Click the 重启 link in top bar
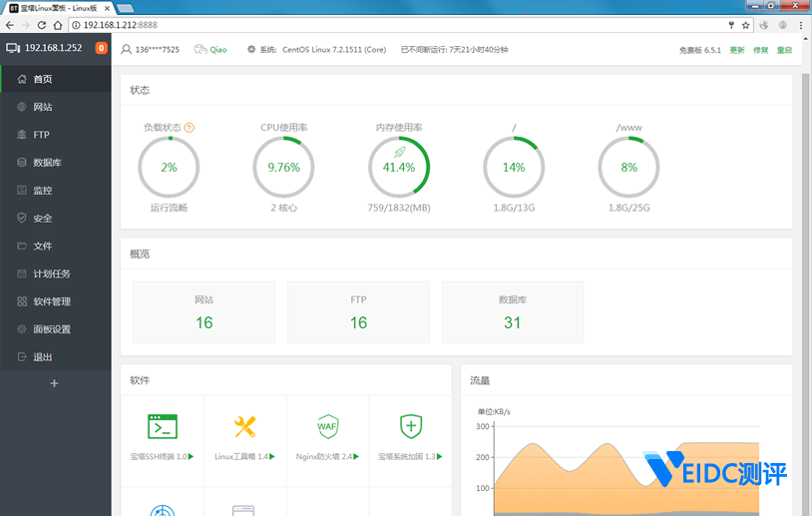812x516 pixels. (784, 50)
